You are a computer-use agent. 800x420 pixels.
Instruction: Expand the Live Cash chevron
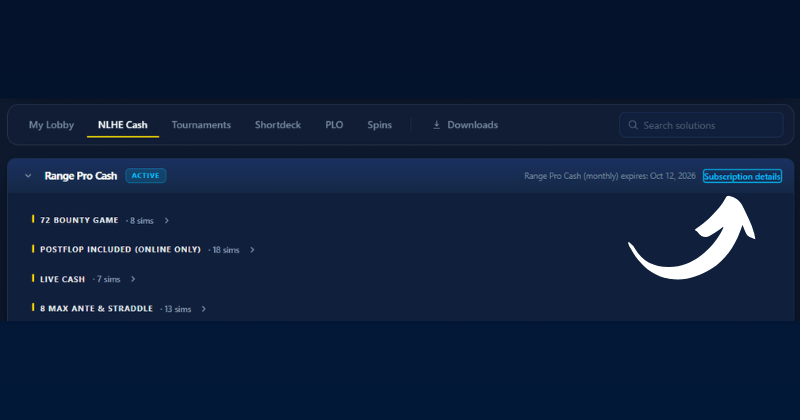point(133,279)
